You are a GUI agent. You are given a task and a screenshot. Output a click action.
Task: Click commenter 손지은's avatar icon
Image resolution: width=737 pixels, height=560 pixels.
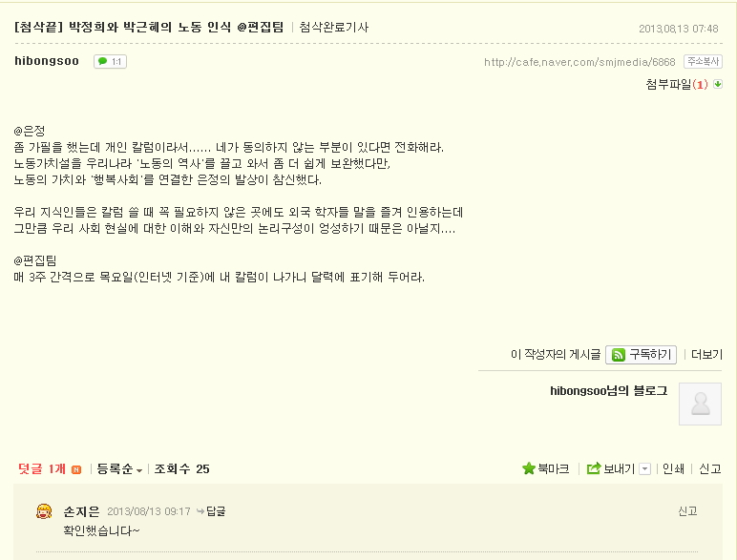coord(44,512)
